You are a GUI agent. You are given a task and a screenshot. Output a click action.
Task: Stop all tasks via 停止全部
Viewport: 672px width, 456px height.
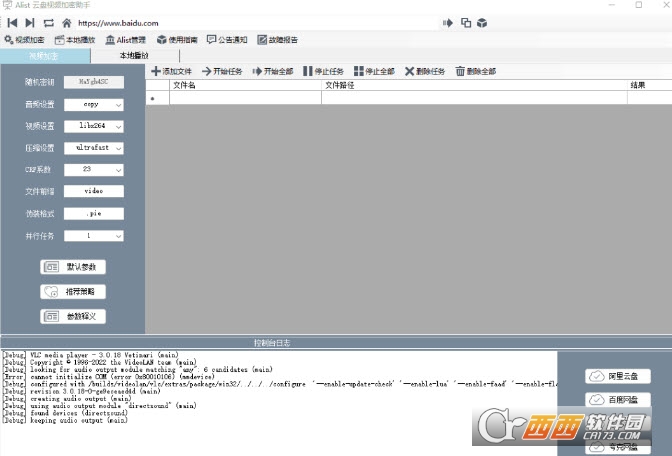pos(374,71)
